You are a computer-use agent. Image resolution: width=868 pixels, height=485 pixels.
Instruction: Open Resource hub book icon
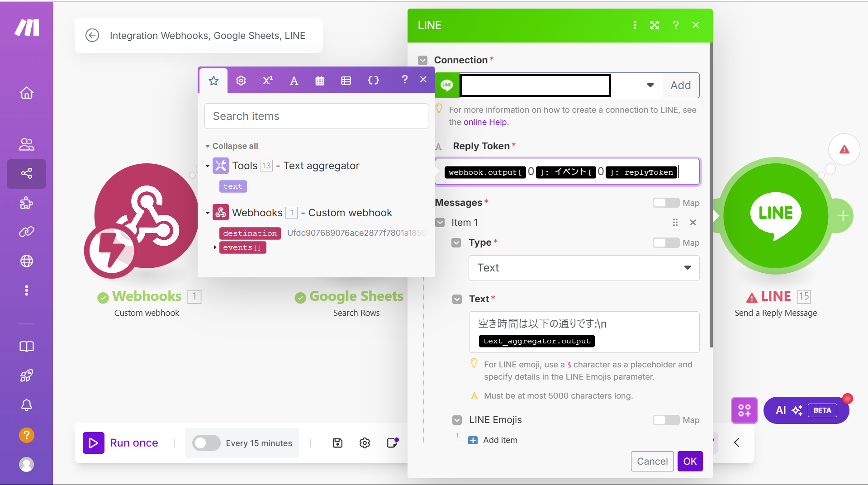[27, 347]
